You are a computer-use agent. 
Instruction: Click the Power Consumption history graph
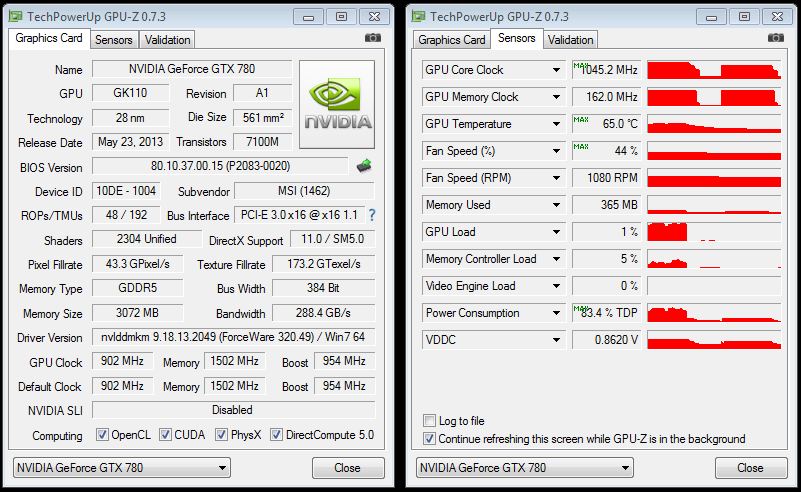(714, 313)
